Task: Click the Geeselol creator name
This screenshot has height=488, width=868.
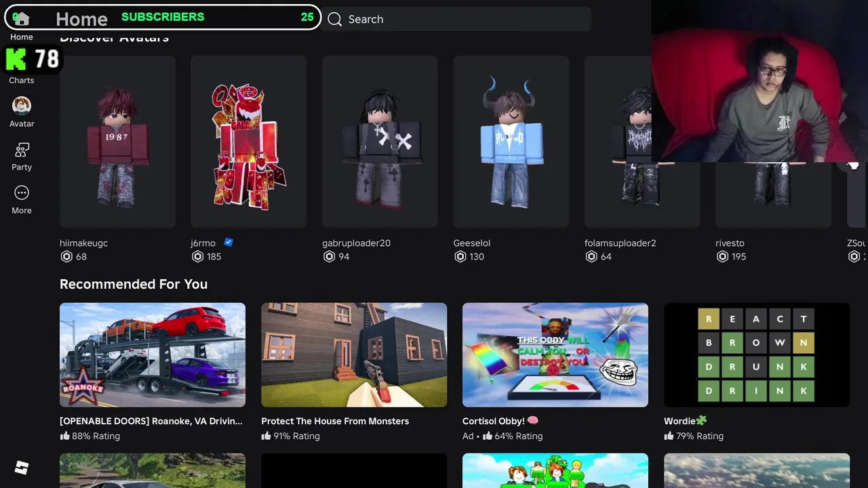Action: tap(471, 243)
